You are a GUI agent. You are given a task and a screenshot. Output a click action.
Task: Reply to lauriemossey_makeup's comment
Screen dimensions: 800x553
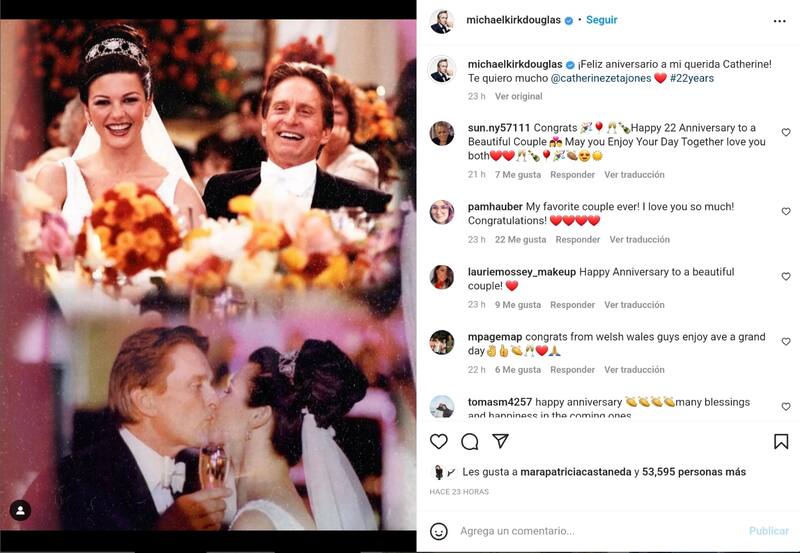[572, 305]
